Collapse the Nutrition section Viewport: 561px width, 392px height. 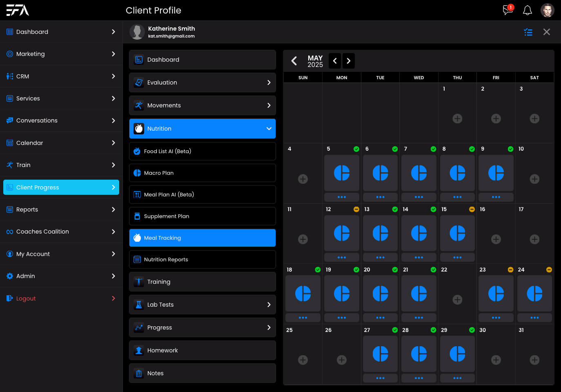click(x=269, y=129)
